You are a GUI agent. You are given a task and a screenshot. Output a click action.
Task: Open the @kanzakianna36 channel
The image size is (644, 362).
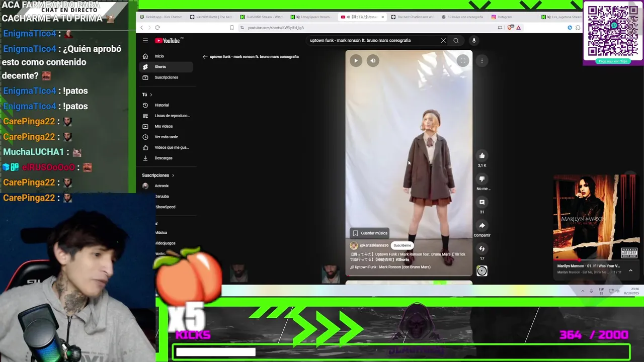374,245
